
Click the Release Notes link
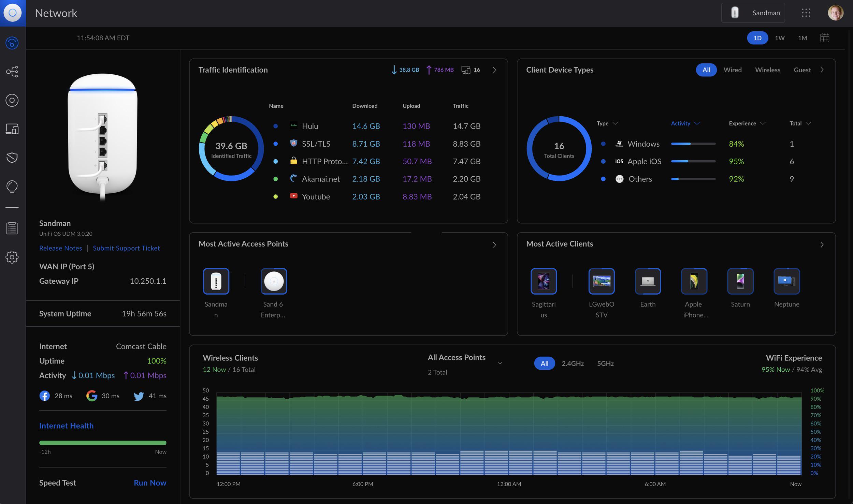tap(60, 248)
